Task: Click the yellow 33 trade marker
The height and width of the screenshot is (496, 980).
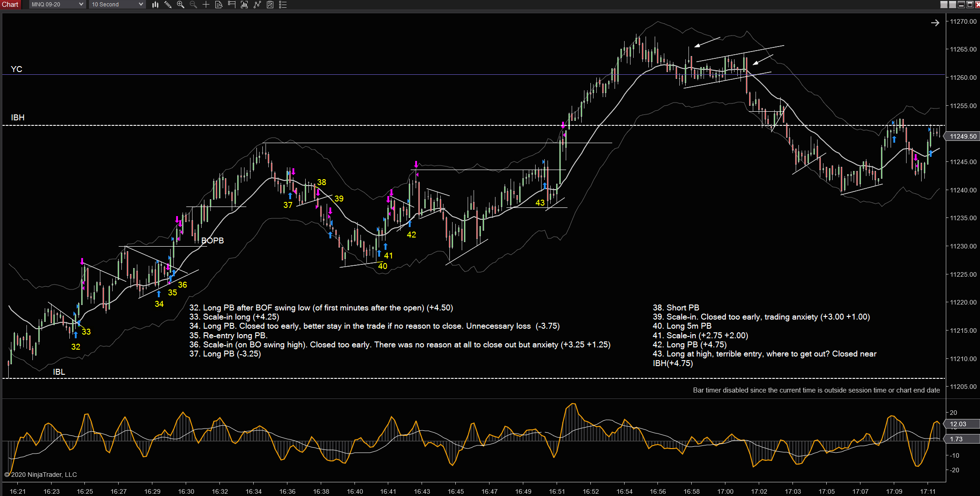Action: tap(86, 332)
